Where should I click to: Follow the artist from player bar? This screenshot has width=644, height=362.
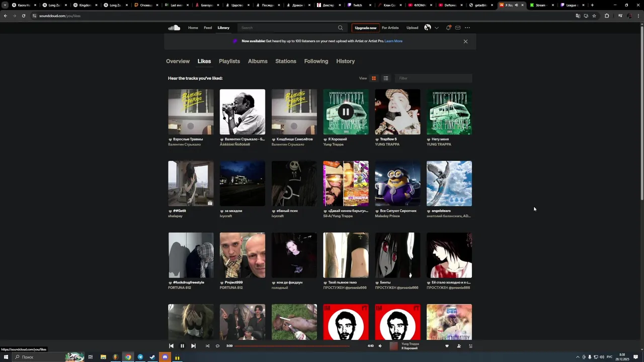tap(459, 346)
